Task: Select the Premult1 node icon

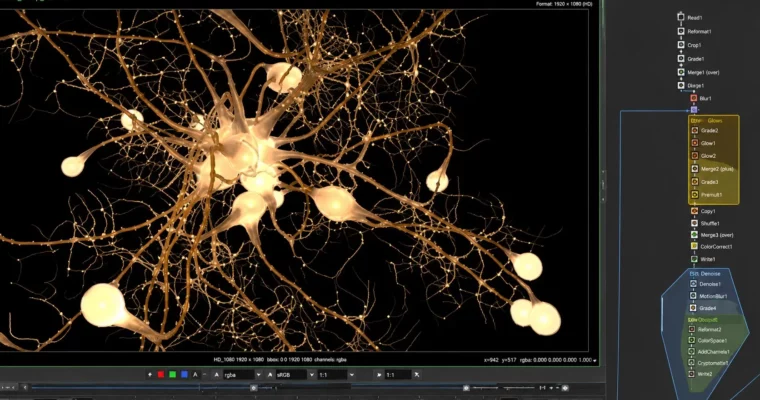Action: [695, 194]
